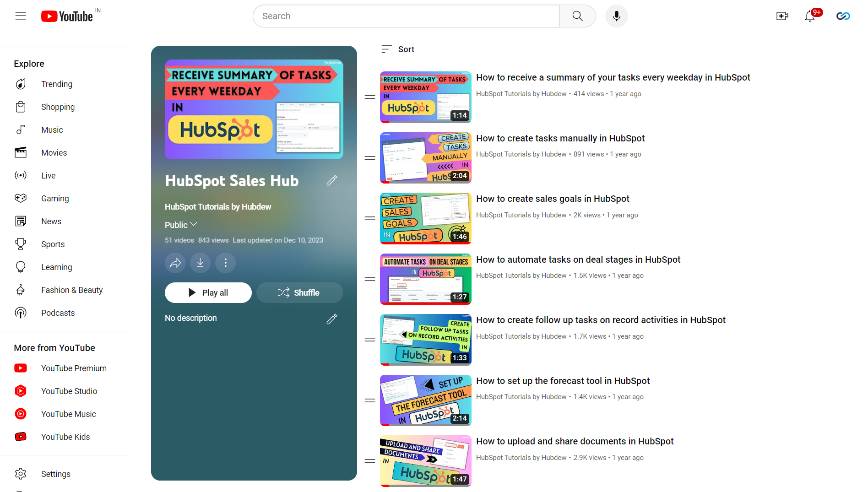This screenshot has width=868, height=492.
Task: Open the hamburger guide menu
Action: pyautogui.click(x=21, y=16)
